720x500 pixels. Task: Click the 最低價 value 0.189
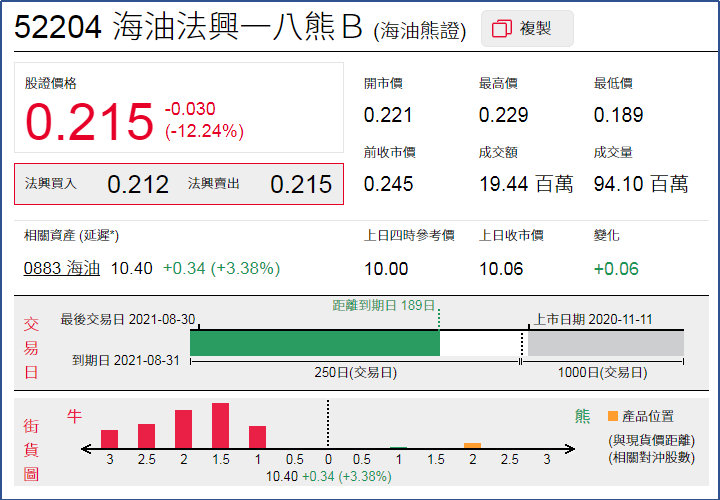click(618, 115)
